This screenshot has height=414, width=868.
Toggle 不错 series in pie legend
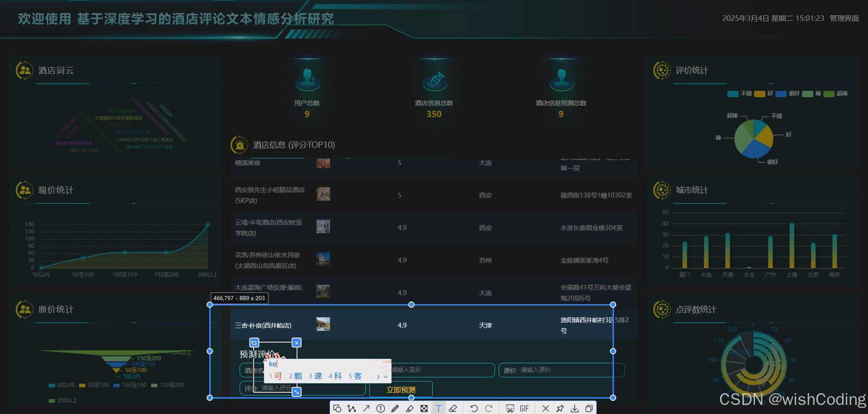click(x=740, y=94)
